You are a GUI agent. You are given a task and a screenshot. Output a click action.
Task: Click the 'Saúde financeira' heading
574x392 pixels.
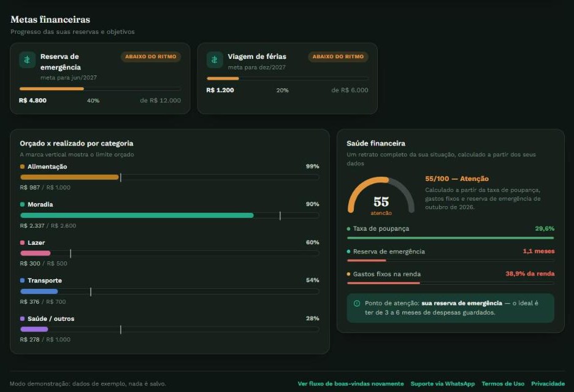click(376, 144)
